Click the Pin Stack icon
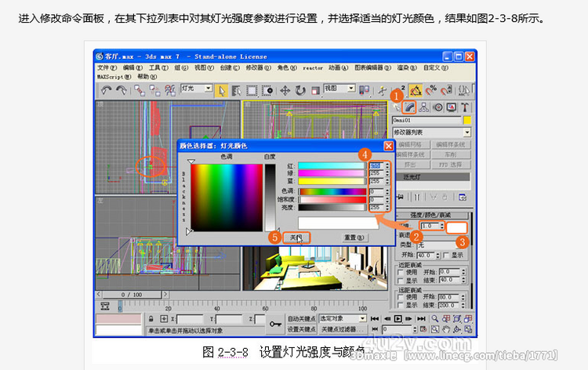This screenshot has width=588, height=370. pyautogui.click(x=400, y=198)
